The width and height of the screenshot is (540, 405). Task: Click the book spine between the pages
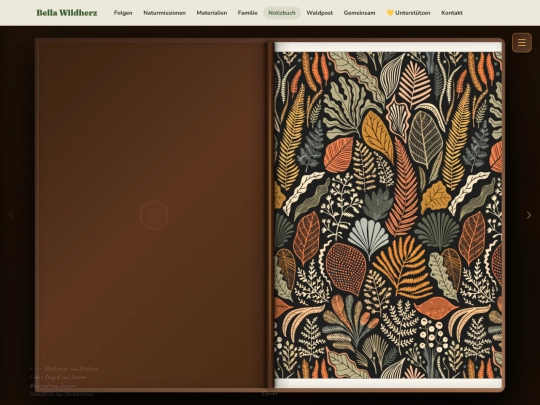270,215
